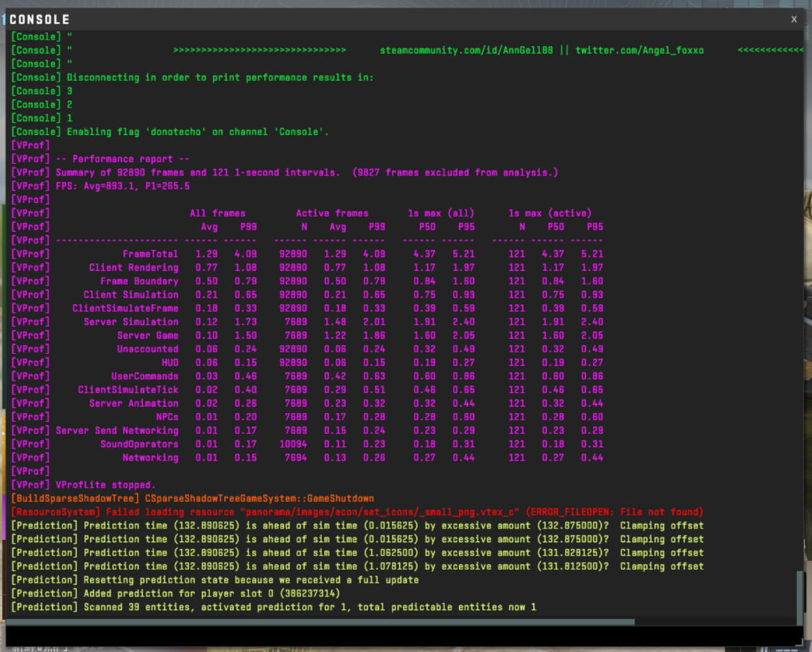Click the '1s max (all)' header
Image resolution: width=812 pixels, height=652 pixels.
point(441,214)
